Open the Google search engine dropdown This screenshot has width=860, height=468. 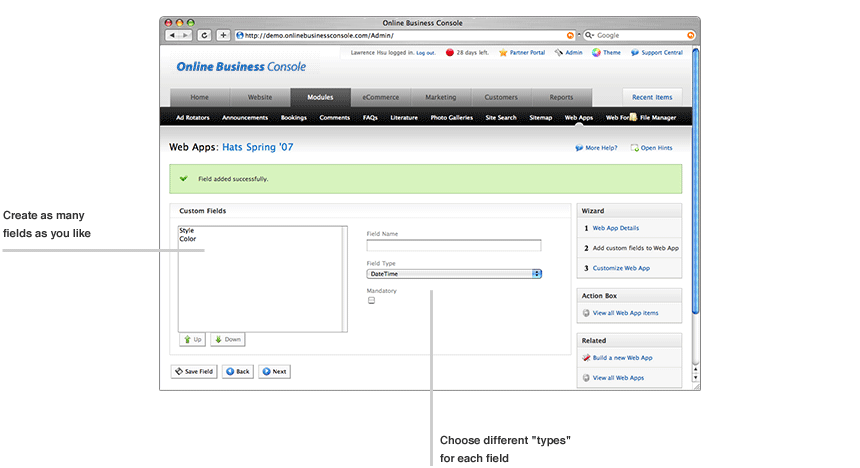[590, 35]
